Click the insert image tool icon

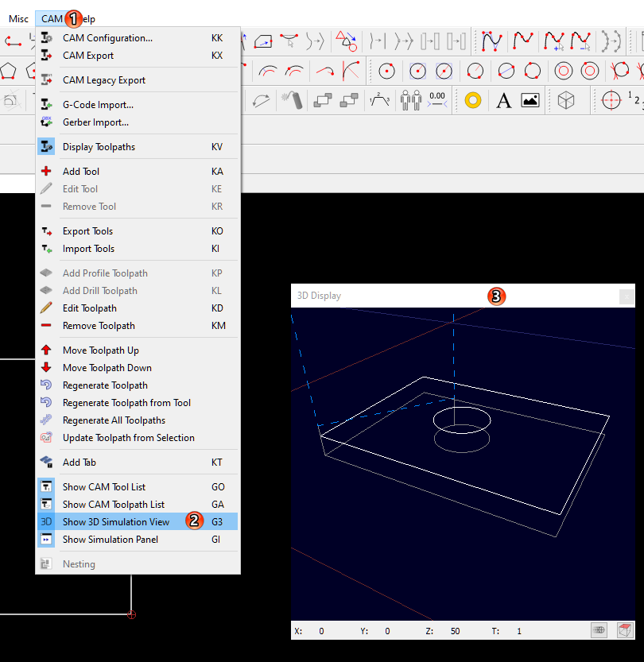click(x=530, y=100)
